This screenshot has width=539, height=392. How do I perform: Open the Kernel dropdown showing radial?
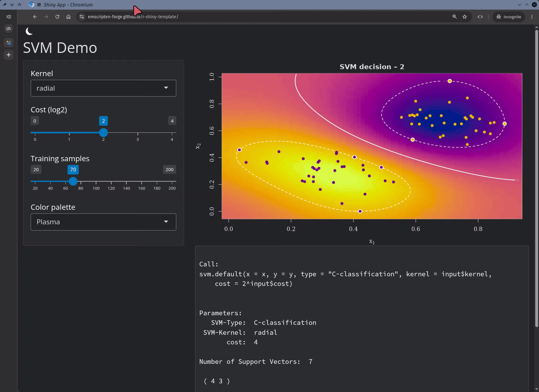(103, 88)
